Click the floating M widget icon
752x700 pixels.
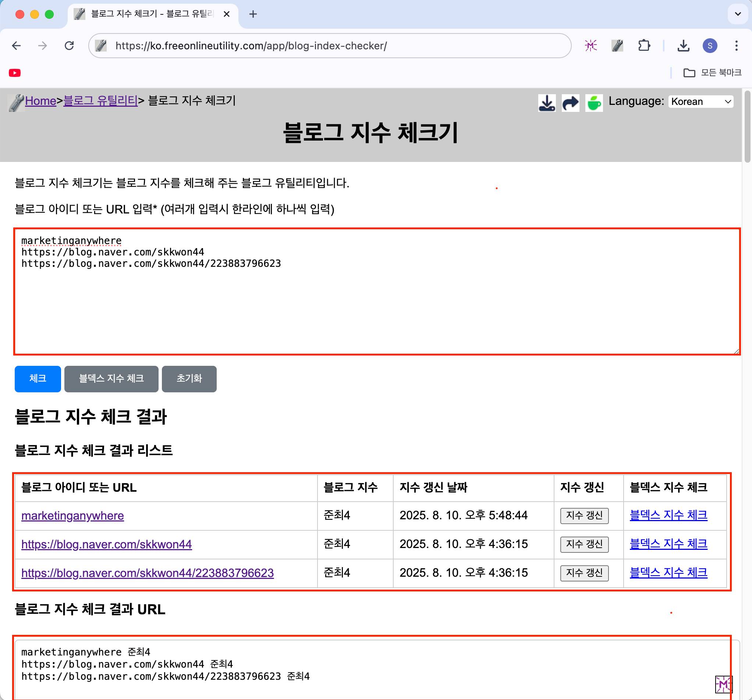coord(723,684)
